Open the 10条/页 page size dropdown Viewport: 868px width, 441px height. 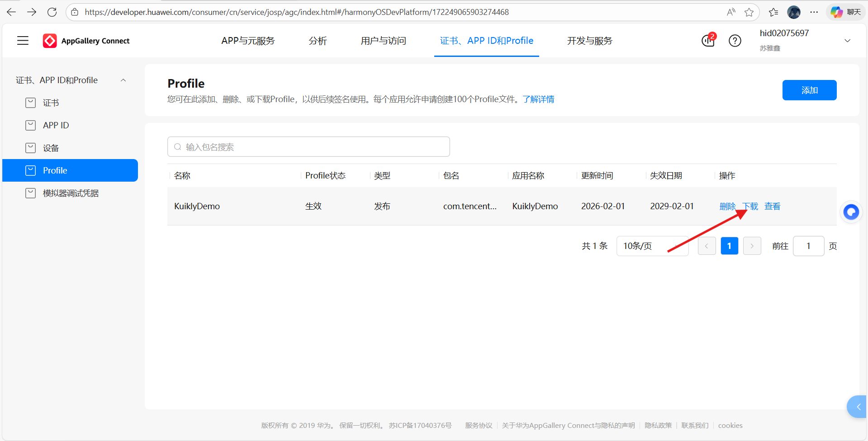(652, 246)
